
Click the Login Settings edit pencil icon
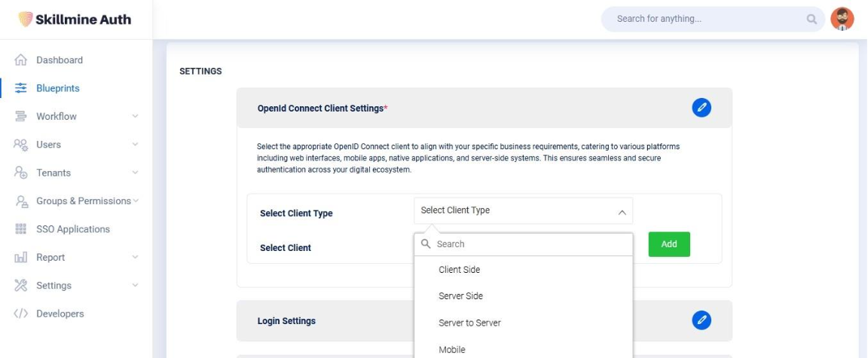[701, 320]
